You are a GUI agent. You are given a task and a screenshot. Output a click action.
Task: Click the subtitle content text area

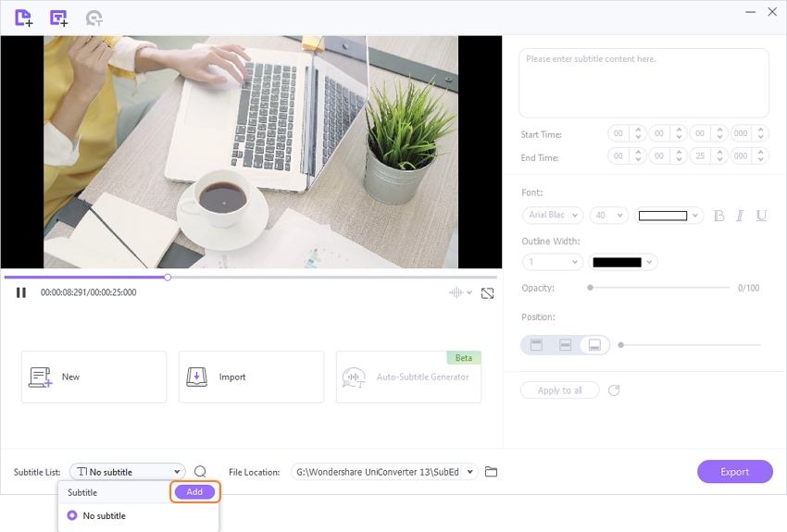[x=644, y=83]
